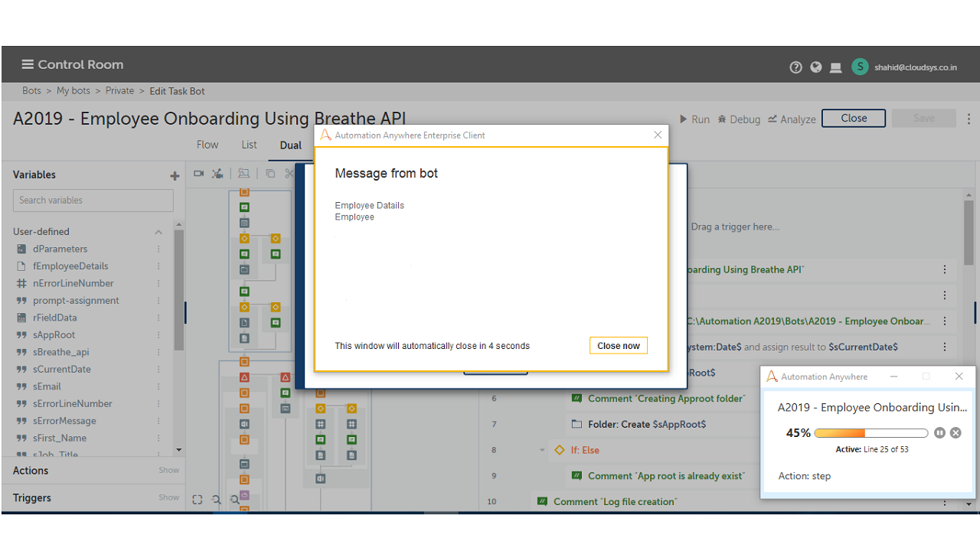Open options menu for dParameters variable
Viewport: 980px width, 551px height.
(159, 249)
